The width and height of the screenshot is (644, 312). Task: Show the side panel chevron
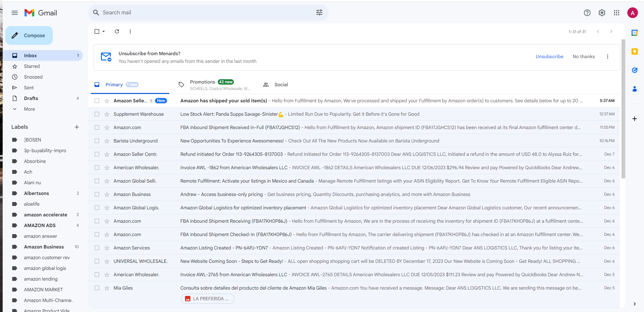click(635, 304)
